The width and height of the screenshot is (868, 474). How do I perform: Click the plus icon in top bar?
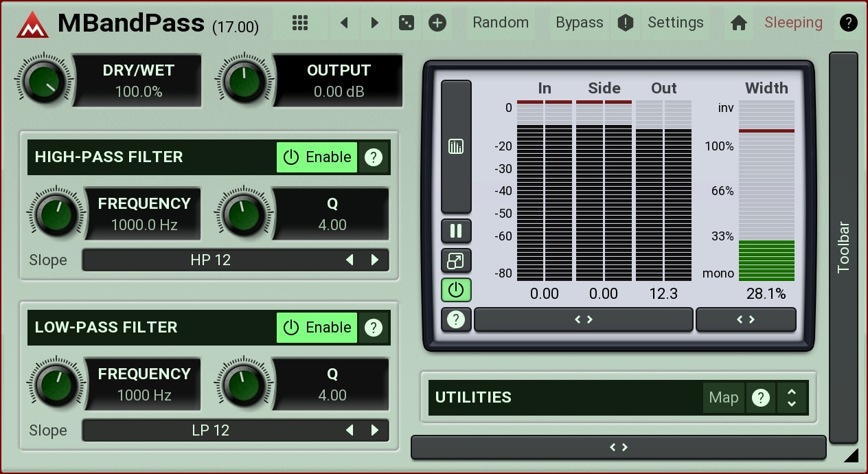[x=437, y=23]
